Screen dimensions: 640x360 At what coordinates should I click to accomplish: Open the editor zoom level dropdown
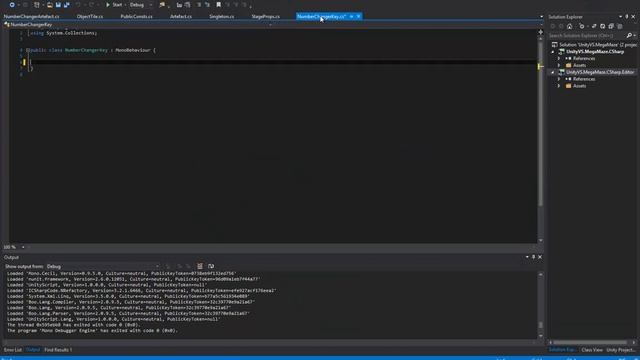tap(23, 247)
